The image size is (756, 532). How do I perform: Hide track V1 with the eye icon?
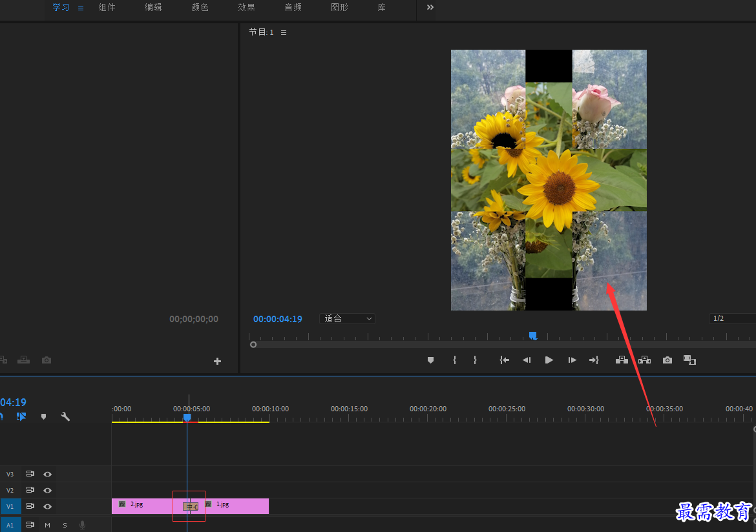(47, 506)
